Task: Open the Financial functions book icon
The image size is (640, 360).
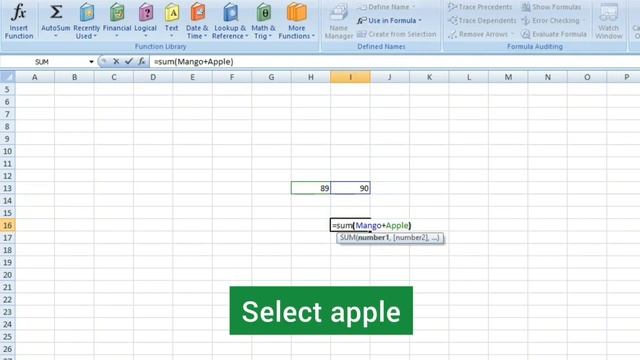Action: [x=117, y=13]
